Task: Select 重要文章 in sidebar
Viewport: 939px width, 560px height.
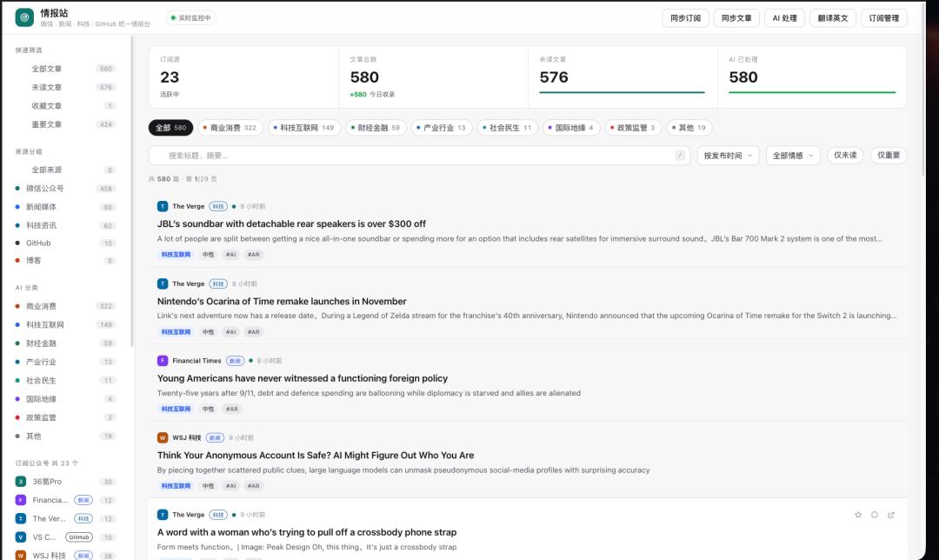Action: [66, 124]
